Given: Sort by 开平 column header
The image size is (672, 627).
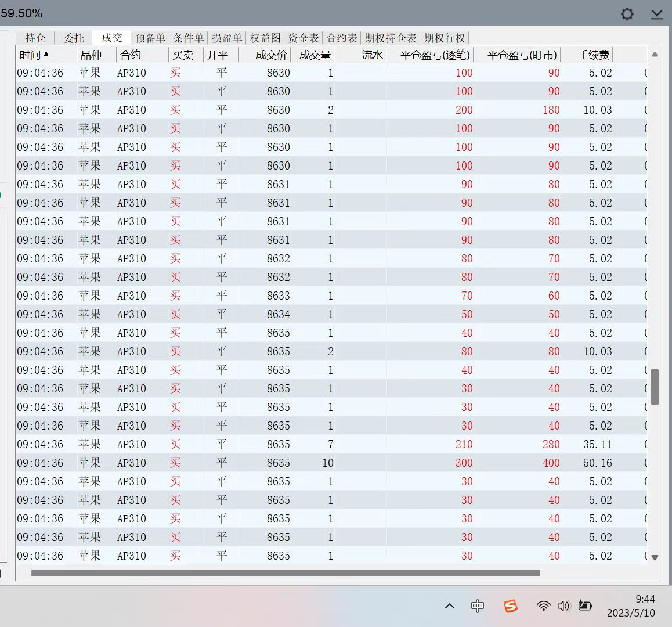Looking at the screenshot, I should click(221, 55).
